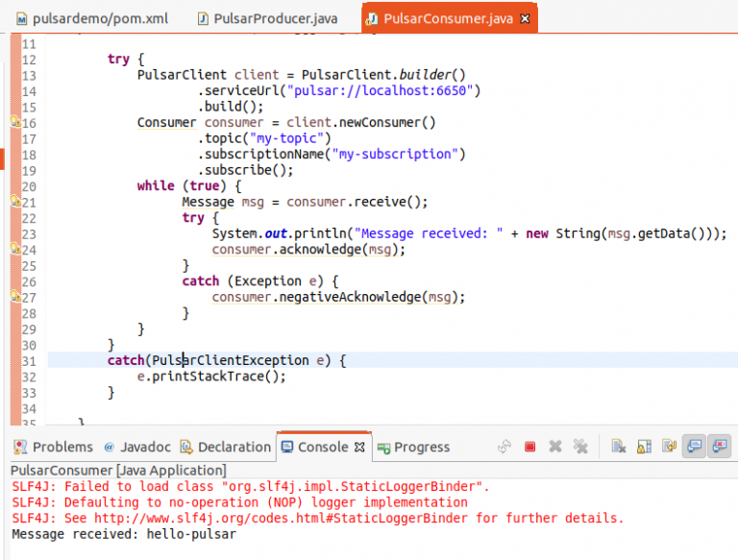Close the PulsarConsumer.java tab
The image size is (738, 560).
click(x=523, y=19)
